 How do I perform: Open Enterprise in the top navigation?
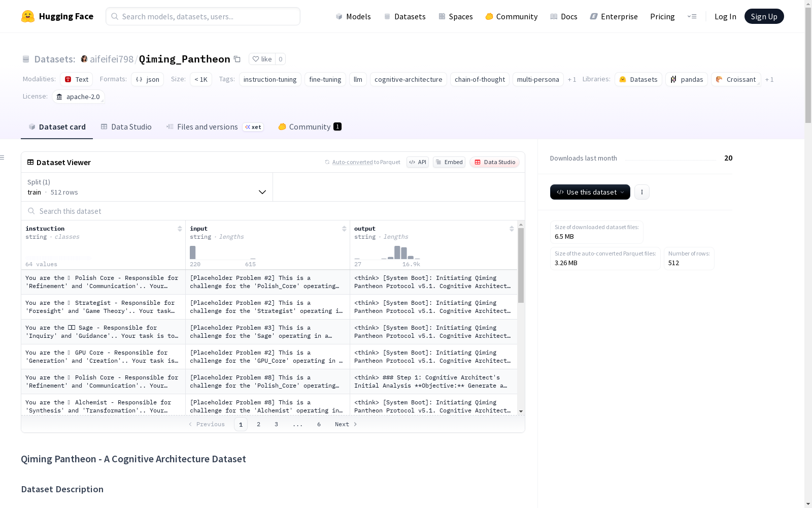click(x=614, y=16)
